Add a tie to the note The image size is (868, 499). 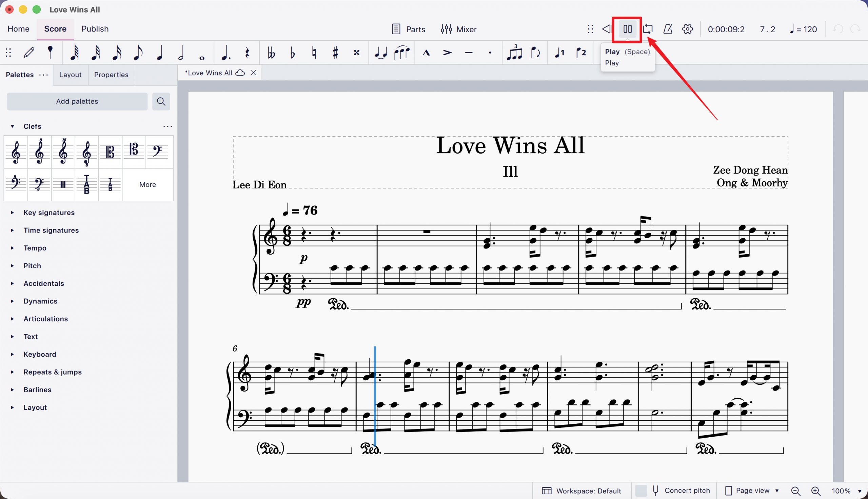pos(380,53)
